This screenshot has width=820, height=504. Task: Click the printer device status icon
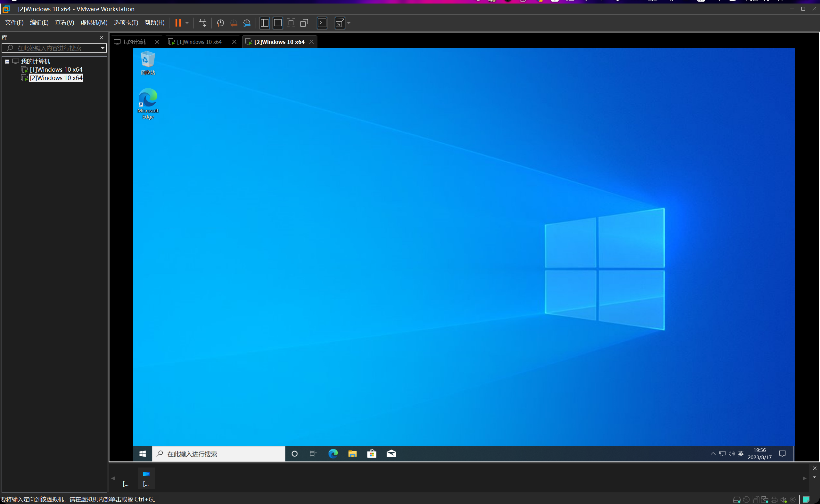coord(774,499)
